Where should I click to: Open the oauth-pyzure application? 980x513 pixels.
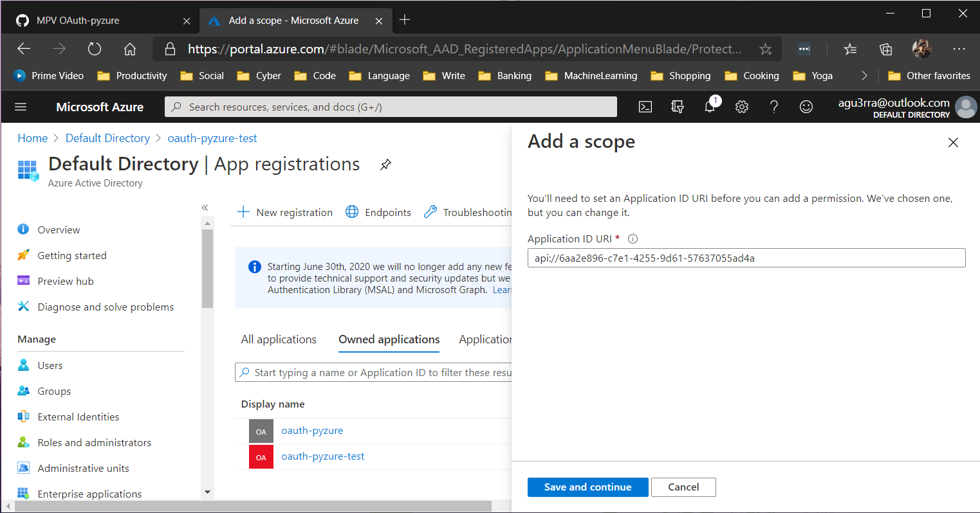click(x=312, y=431)
